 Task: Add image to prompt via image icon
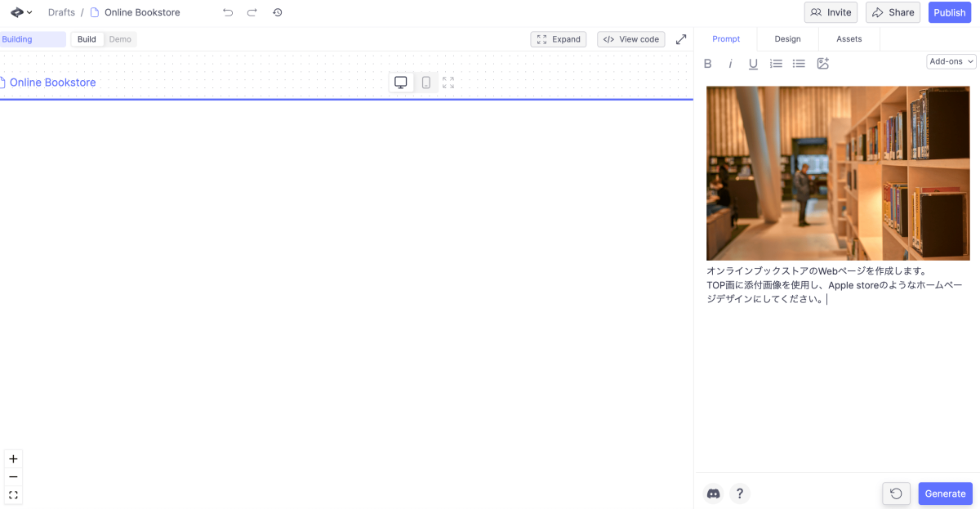(822, 64)
